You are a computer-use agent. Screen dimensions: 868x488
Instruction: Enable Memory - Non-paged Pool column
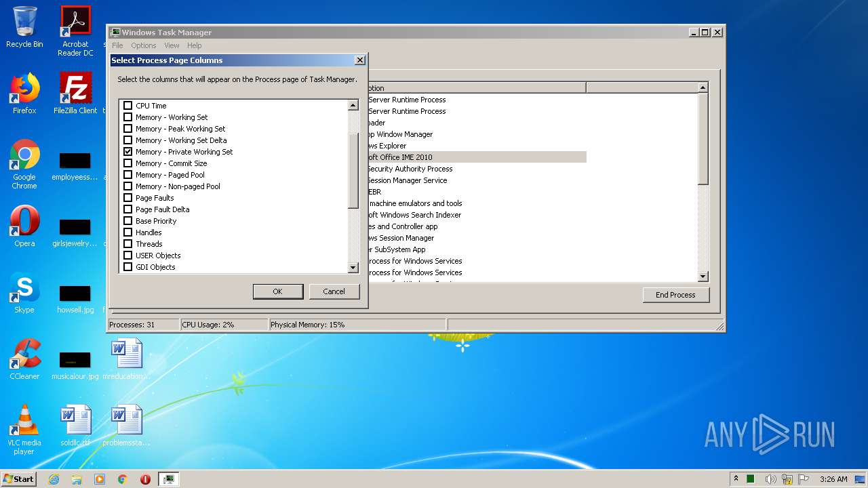coord(127,186)
